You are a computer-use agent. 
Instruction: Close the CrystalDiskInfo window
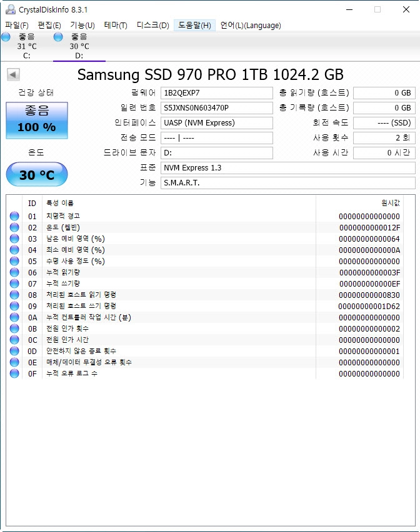point(406,9)
